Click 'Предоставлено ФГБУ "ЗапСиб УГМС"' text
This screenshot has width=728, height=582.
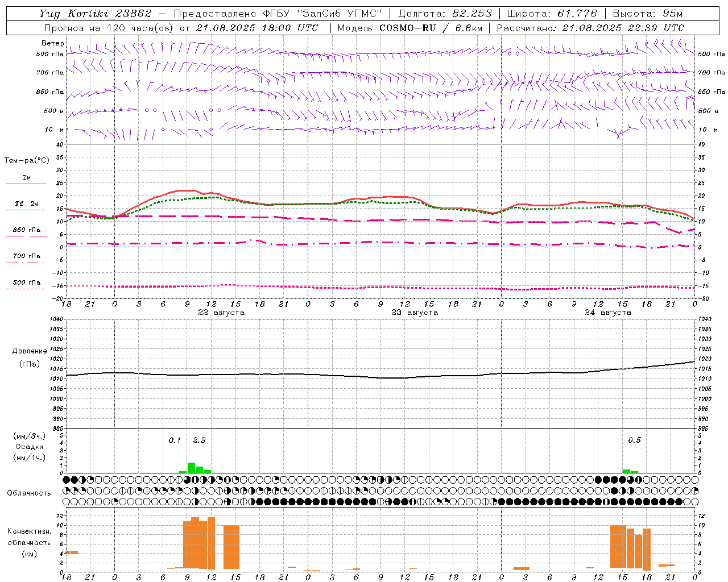(x=278, y=14)
